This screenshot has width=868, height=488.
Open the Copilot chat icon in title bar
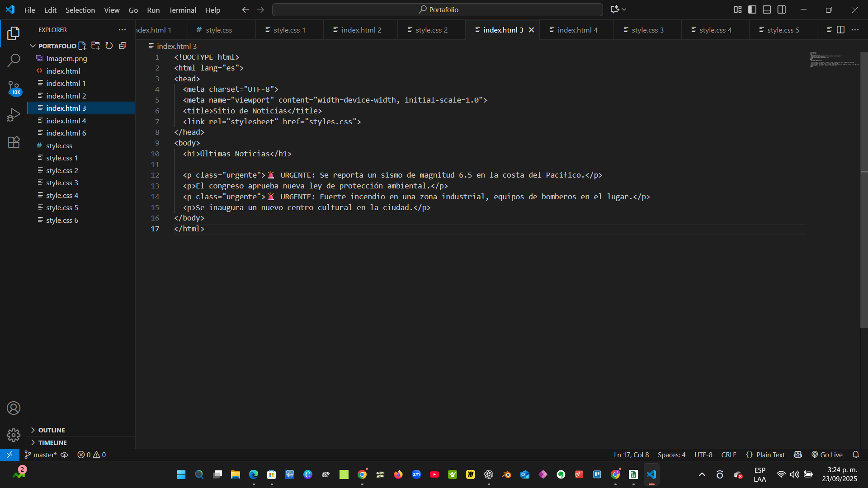[614, 9]
